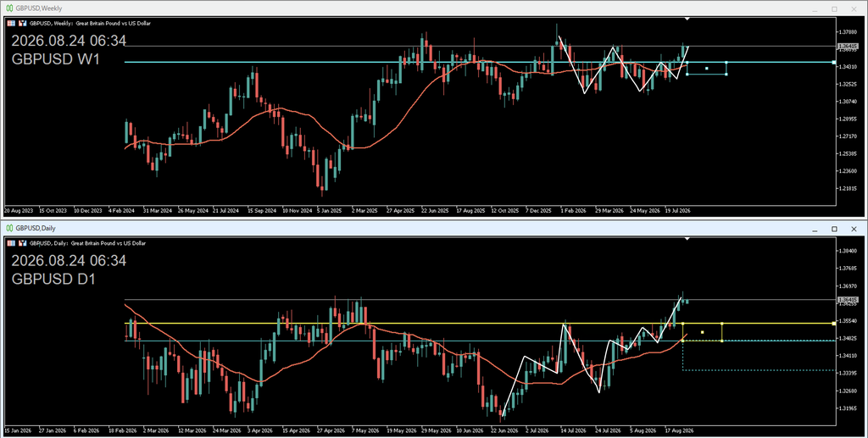Viewport: 868px width, 438px height.
Task: Click the 15 Sep 2024 date on Weekly time axis
Action: (x=262, y=211)
